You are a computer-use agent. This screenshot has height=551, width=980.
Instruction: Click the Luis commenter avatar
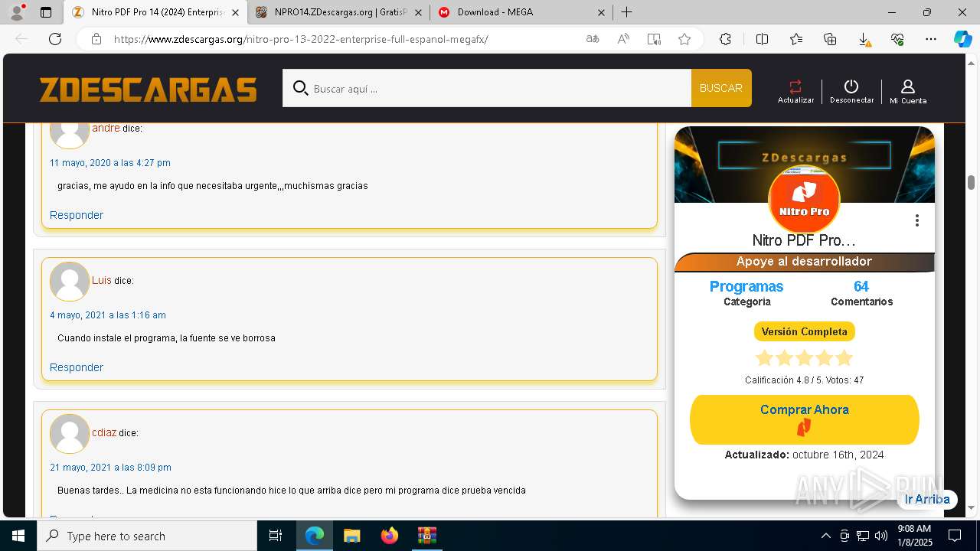click(70, 282)
